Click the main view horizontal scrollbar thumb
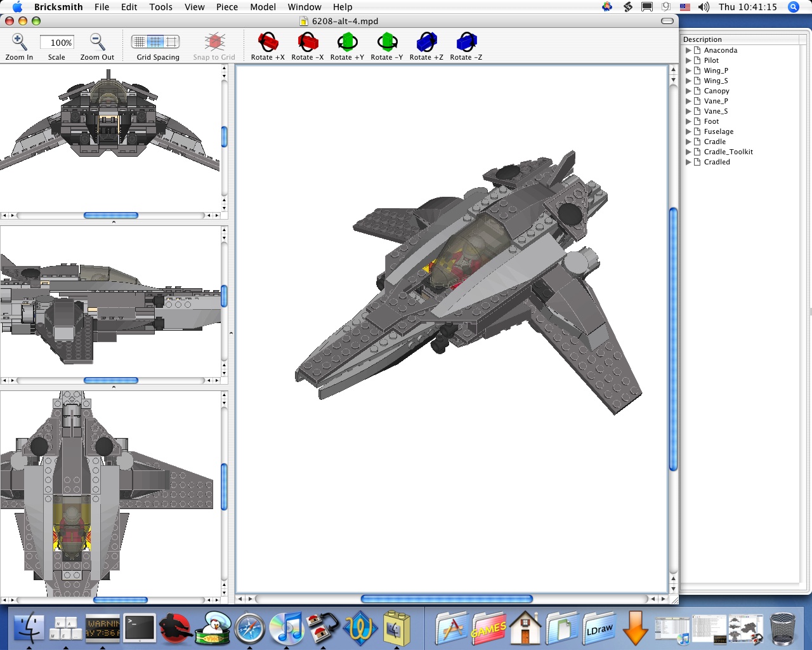The height and width of the screenshot is (650, 812). point(446,599)
